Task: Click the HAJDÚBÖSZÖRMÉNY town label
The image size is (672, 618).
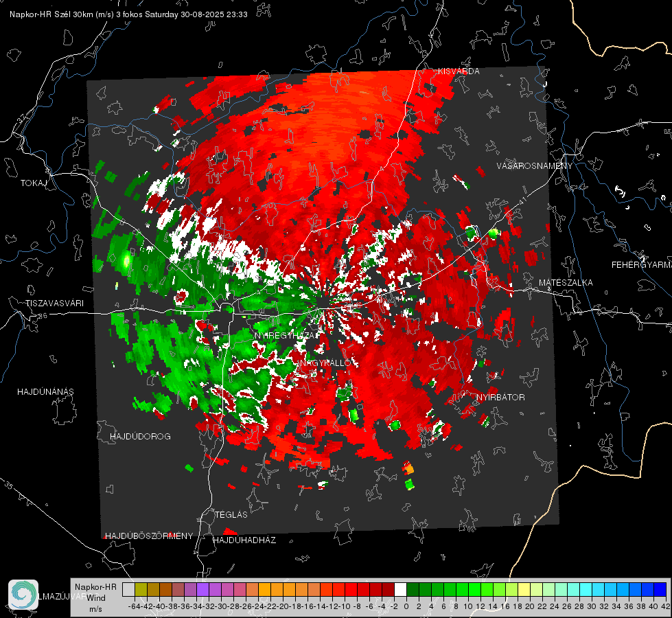Action: (149, 536)
